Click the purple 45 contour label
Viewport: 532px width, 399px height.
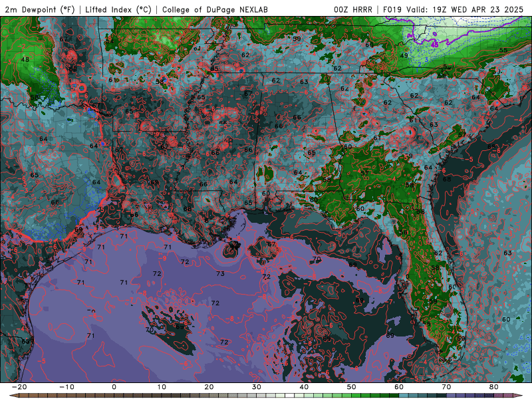pos(435,44)
